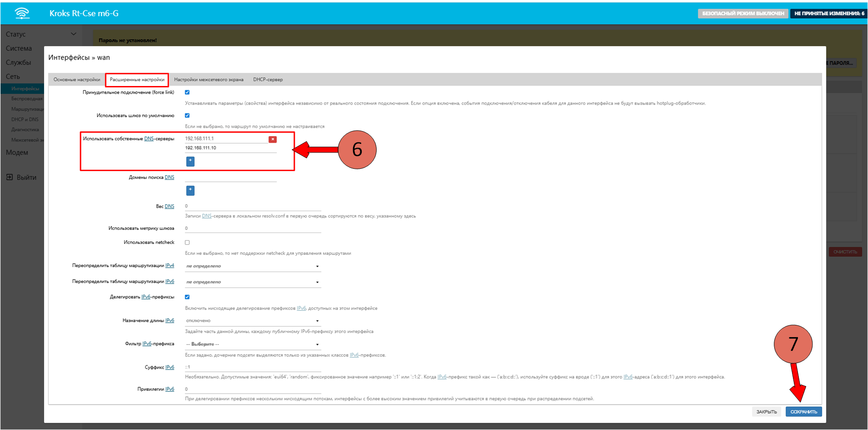Disable delegate IPv6 prefixes checkbox
Viewport: 868px width, 430px height.
click(x=187, y=297)
